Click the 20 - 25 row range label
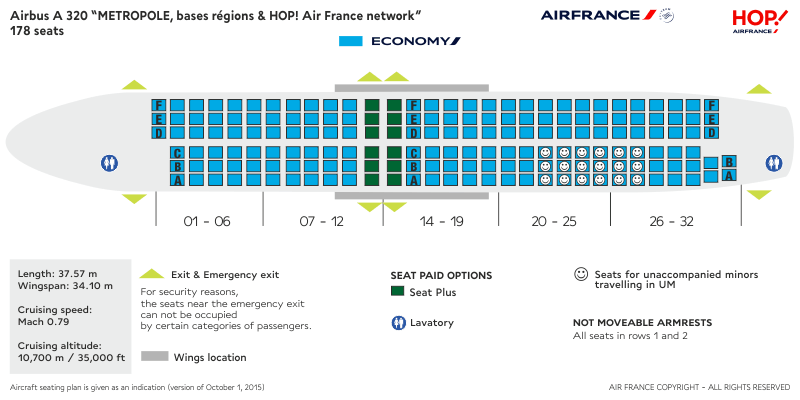This screenshot has width=800, height=400. 555,221
